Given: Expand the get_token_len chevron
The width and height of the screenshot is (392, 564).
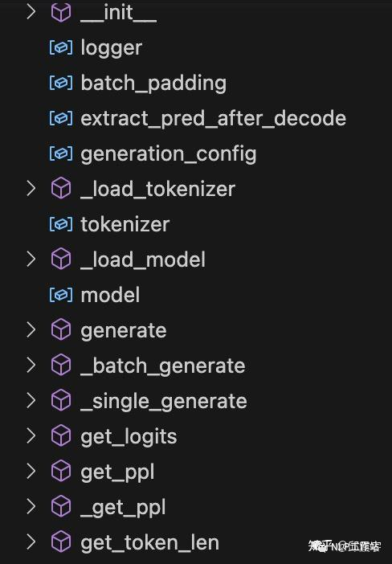Looking at the screenshot, I should click(31, 542).
